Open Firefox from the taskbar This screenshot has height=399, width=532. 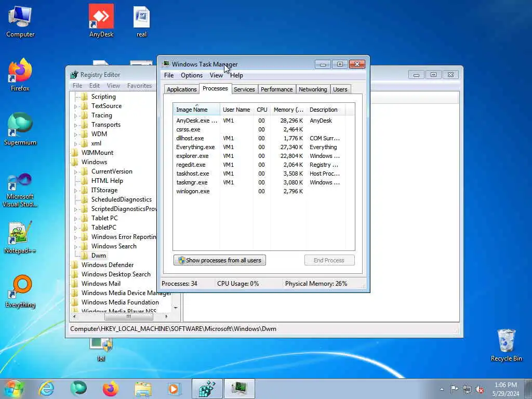pyautogui.click(x=111, y=389)
